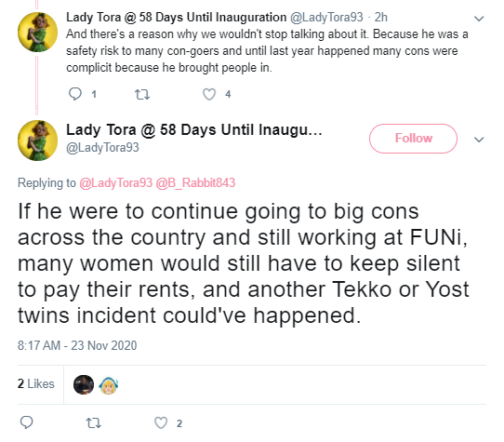Open the blonde anime avatar liker's profile
504x442 pixels.
[108, 384]
